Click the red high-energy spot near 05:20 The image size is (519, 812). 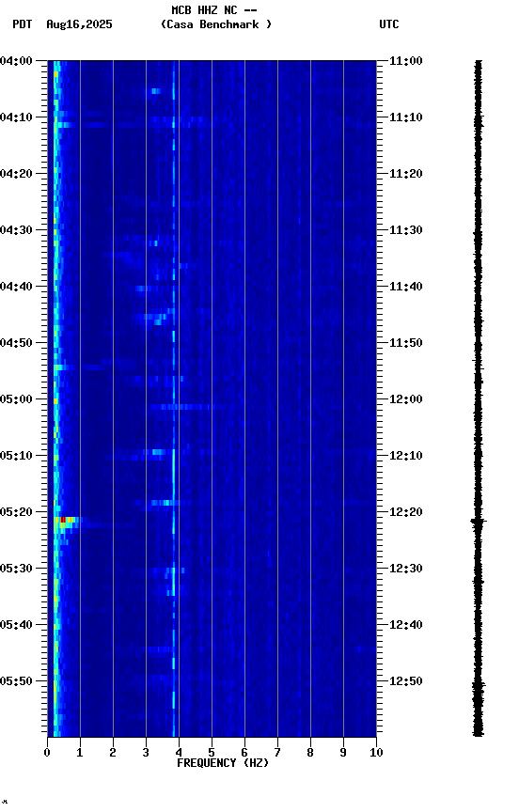click(63, 520)
